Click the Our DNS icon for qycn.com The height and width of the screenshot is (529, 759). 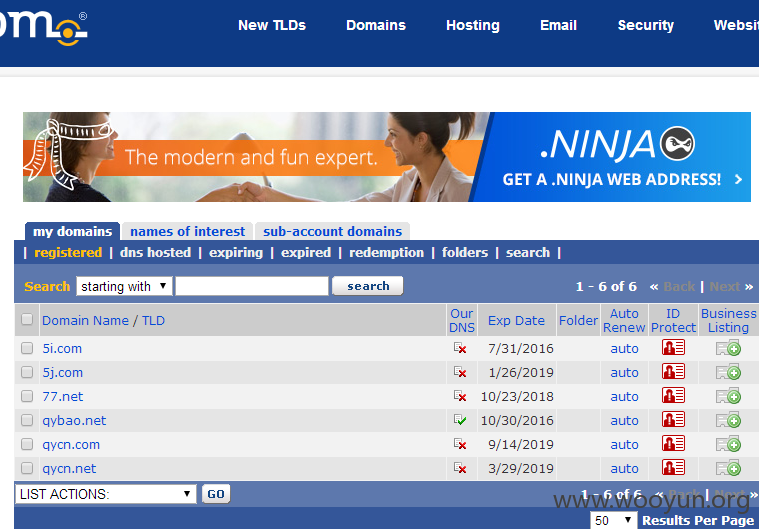click(460, 444)
